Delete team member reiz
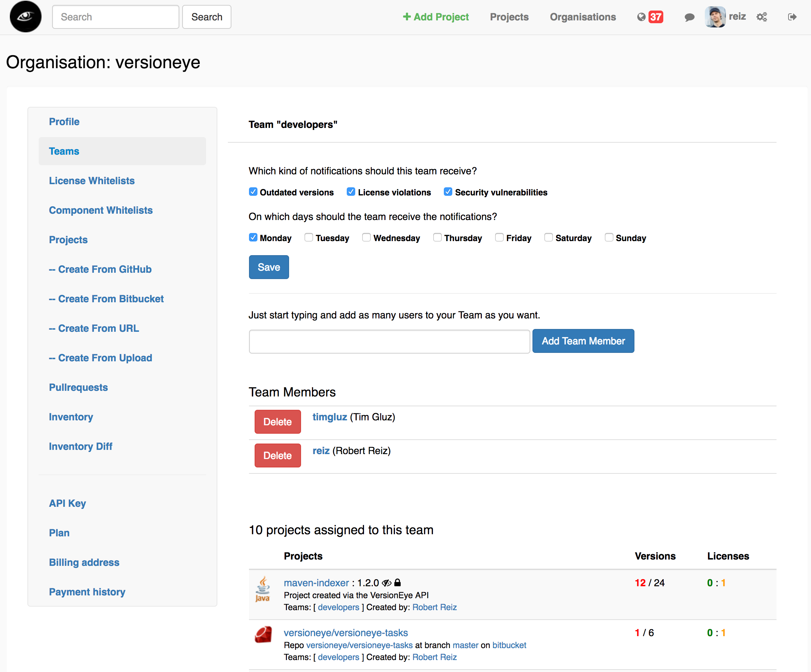Screen dimensions: 811x672 pos(278,455)
